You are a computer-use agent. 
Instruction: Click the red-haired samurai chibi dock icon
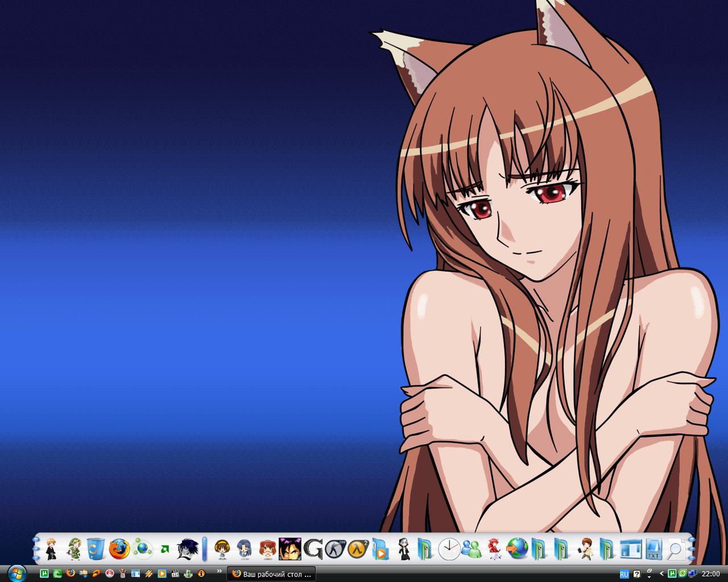pos(494,549)
